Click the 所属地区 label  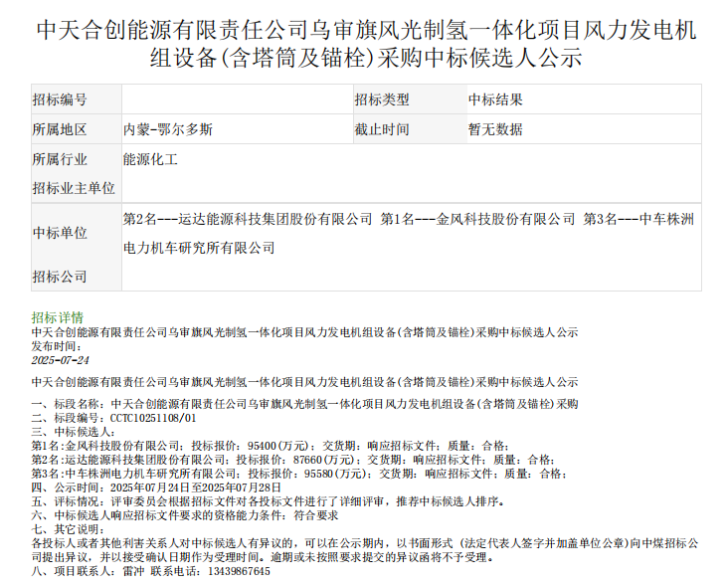coord(60,129)
